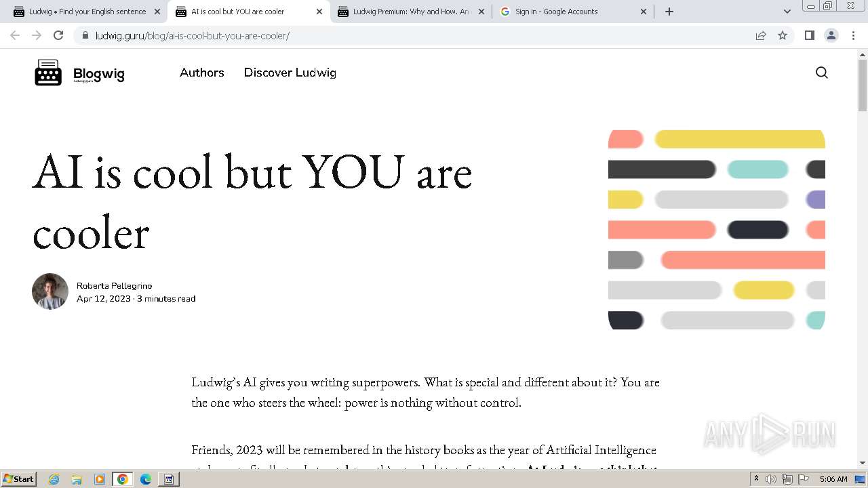868x488 pixels.
Task: Reload the current page
Action: (58, 35)
